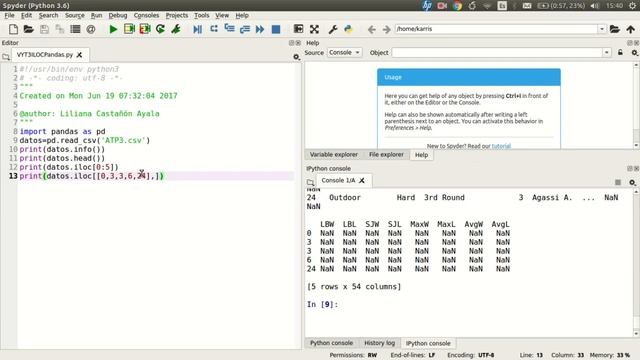The image size is (640, 360).
Task: Open the View menu
Action: coord(222,15)
